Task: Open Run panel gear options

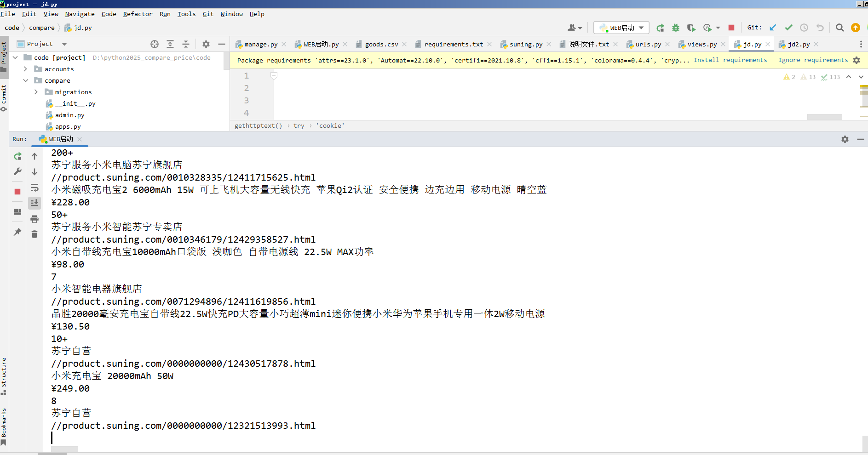Action: (x=845, y=139)
